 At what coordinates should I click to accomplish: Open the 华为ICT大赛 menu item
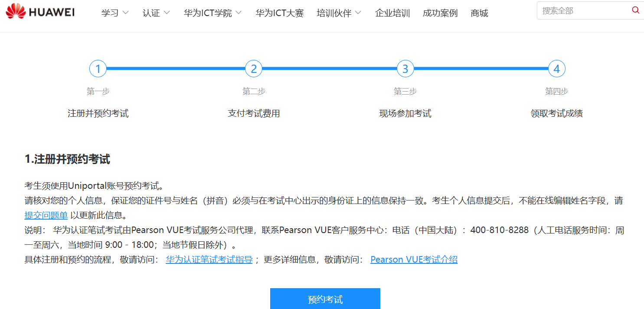279,13
